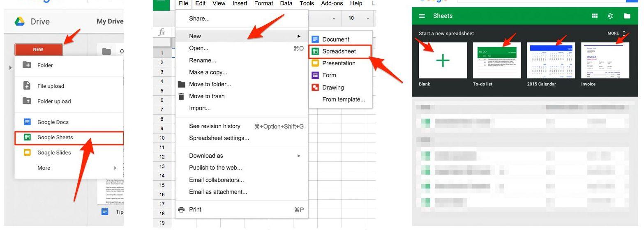Click the AZ sort options icon
Viewport: 644px width, 230px height.
[x=610, y=16]
